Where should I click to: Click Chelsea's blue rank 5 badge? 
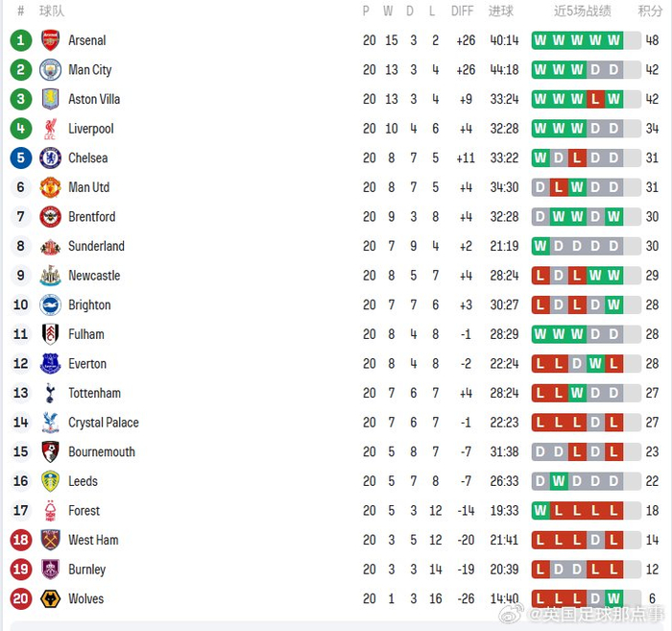pos(20,158)
